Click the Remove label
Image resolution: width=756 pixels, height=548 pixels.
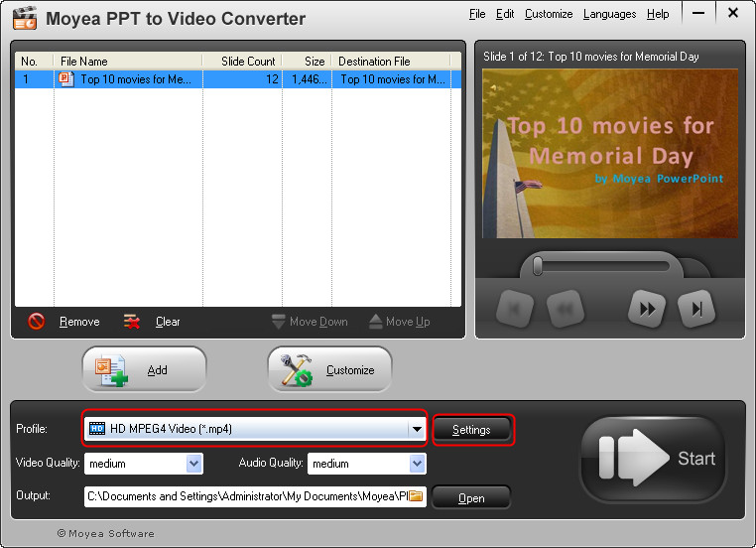click(79, 322)
